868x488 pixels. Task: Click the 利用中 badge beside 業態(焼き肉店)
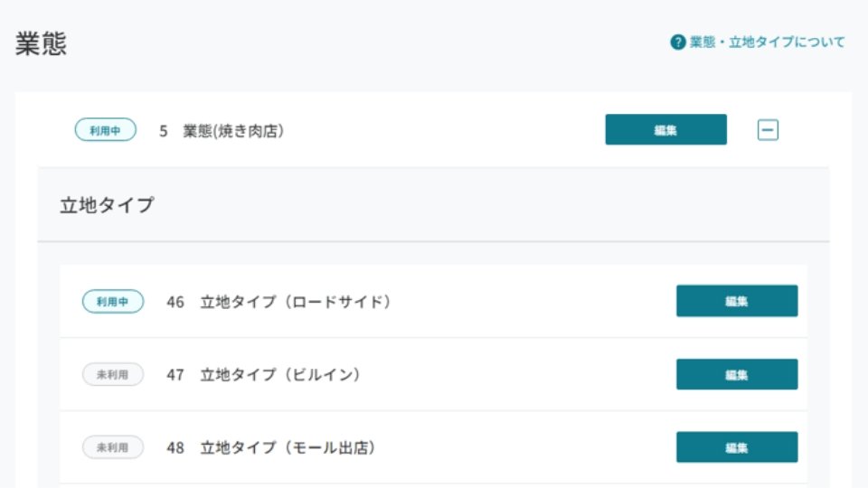coord(105,130)
